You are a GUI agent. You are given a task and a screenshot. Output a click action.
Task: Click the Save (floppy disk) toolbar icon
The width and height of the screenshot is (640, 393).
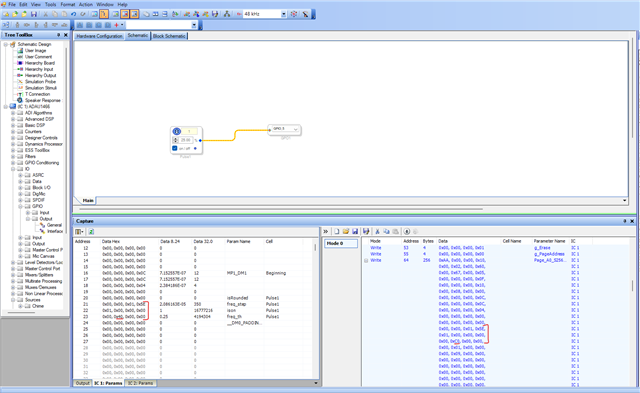(34, 14)
